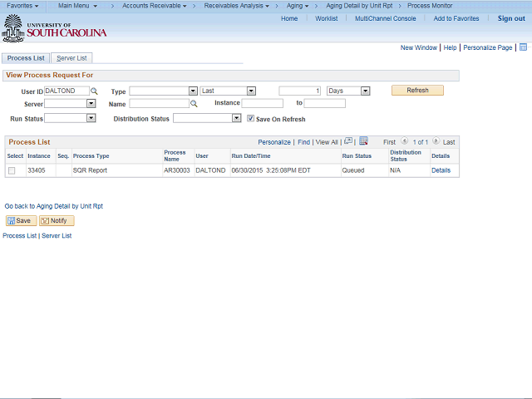Open User ID lookup magnifier
Screen dimensions: 532x399
(x=94, y=91)
